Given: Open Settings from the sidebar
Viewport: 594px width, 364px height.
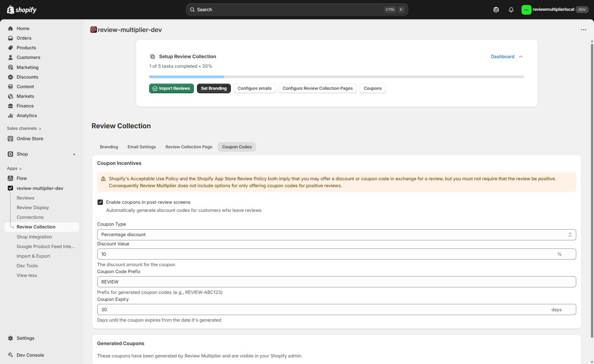Looking at the screenshot, I should pyautogui.click(x=25, y=338).
